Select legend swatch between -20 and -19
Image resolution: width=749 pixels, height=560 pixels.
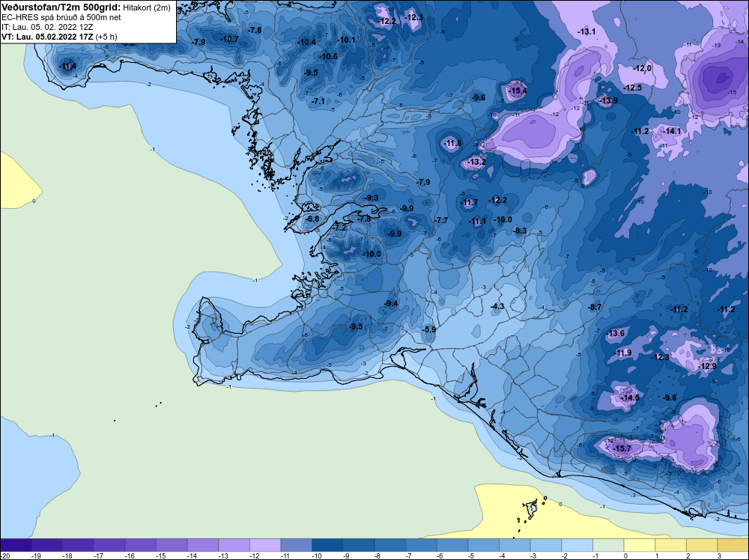coord(16,545)
